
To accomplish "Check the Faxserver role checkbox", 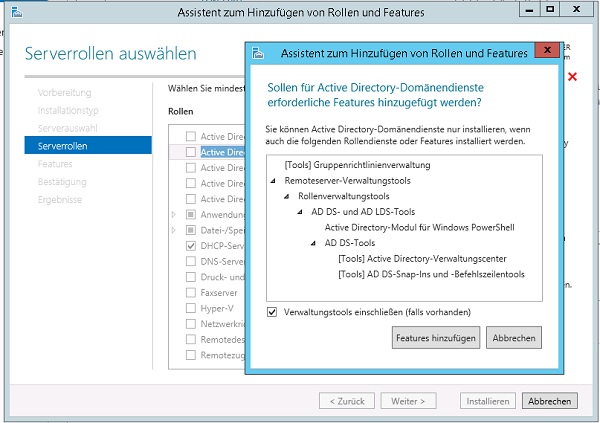I will 191,293.
